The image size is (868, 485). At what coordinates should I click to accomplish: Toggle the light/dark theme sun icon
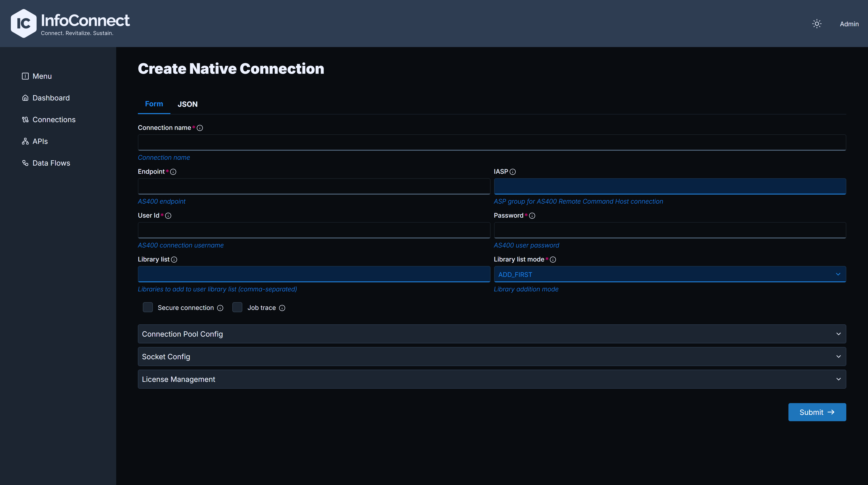coord(817,24)
